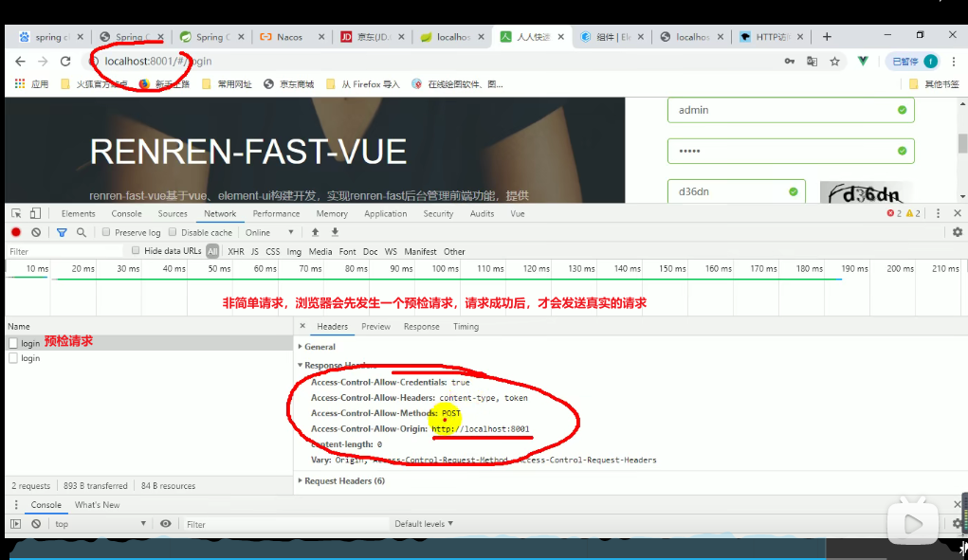The width and height of the screenshot is (968, 560).
Task: Switch to the Preview tab of the request
Action: point(376,326)
